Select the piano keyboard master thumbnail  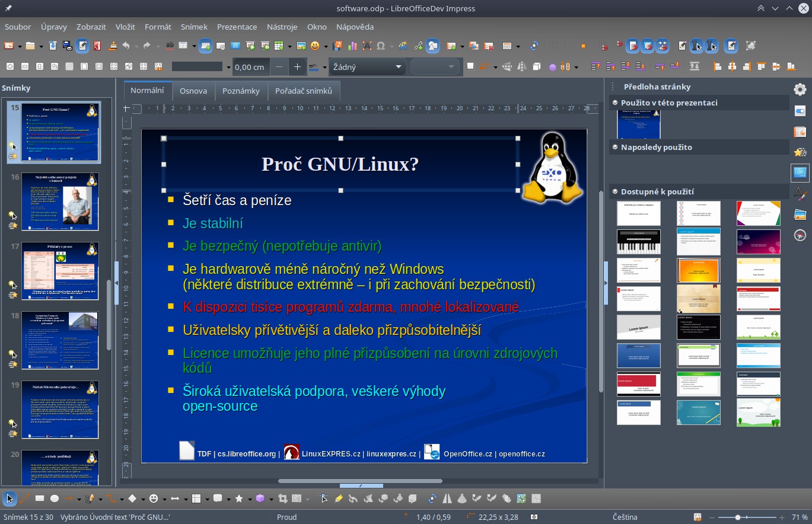click(x=639, y=242)
